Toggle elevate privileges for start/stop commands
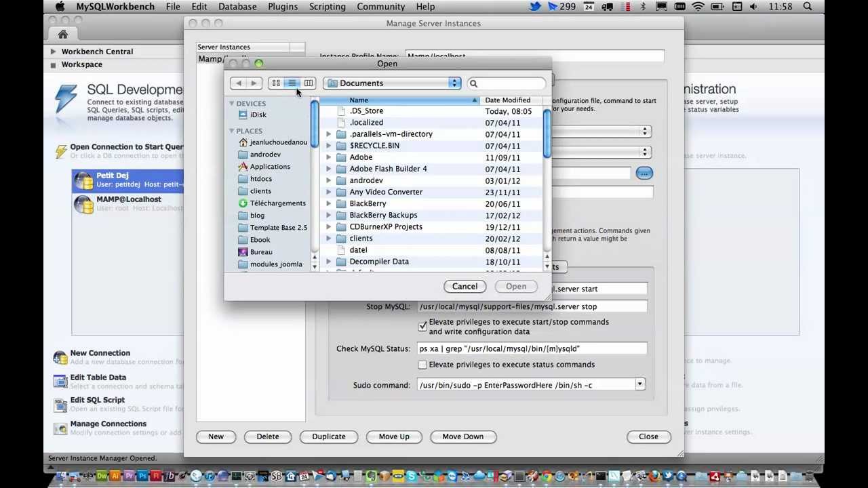Image resolution: width=868 pixels, height=488 pixels. coord(422,327)
